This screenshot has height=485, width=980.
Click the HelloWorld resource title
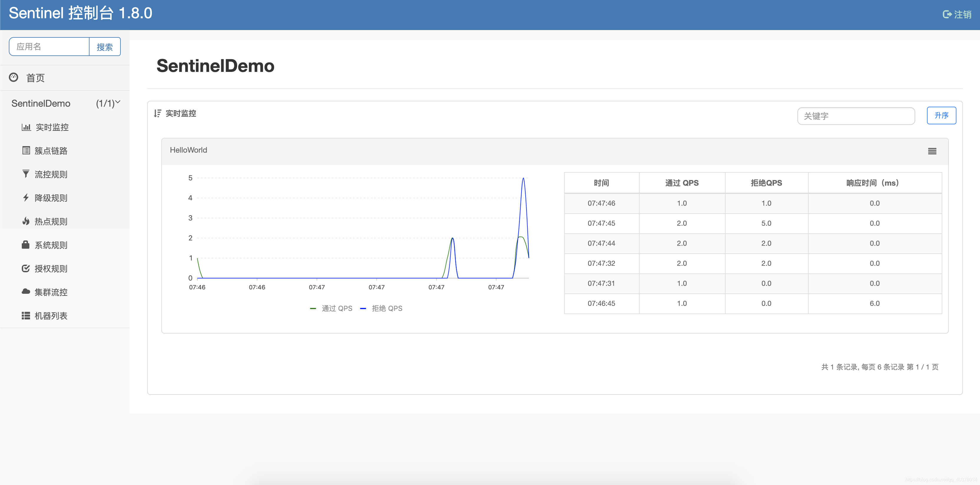(x=188, y=150)
